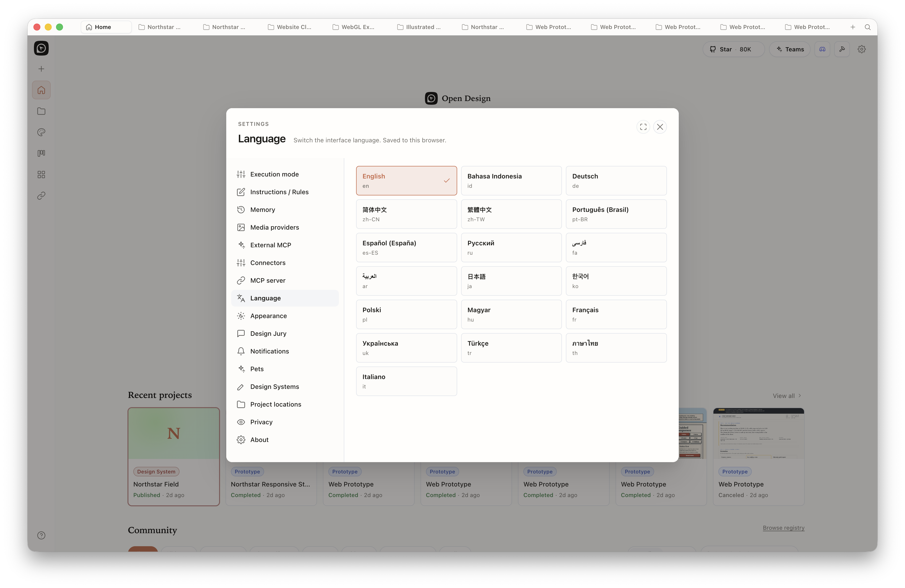Open Memory settings section
The image size is (905, 588).
[285, 210]
